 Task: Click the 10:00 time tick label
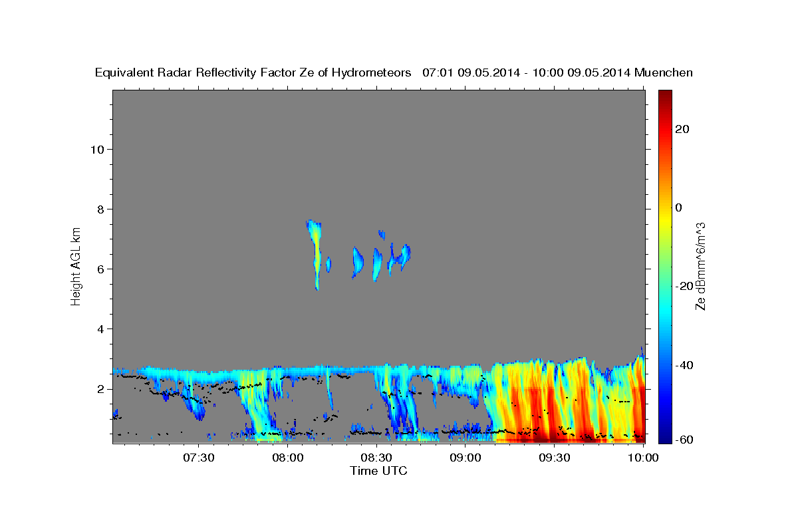click(x=642, y=458)
